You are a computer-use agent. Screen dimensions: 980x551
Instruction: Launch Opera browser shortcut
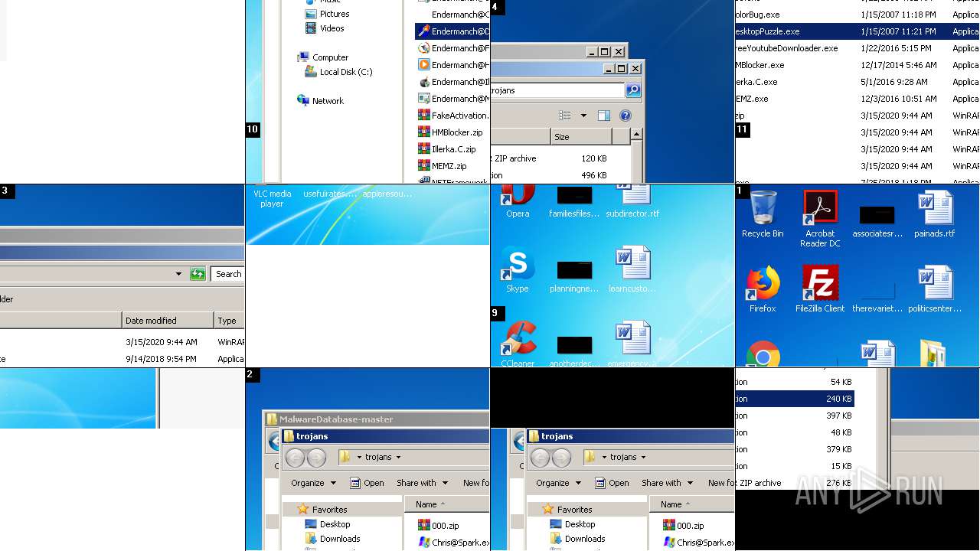pos(518,201)
